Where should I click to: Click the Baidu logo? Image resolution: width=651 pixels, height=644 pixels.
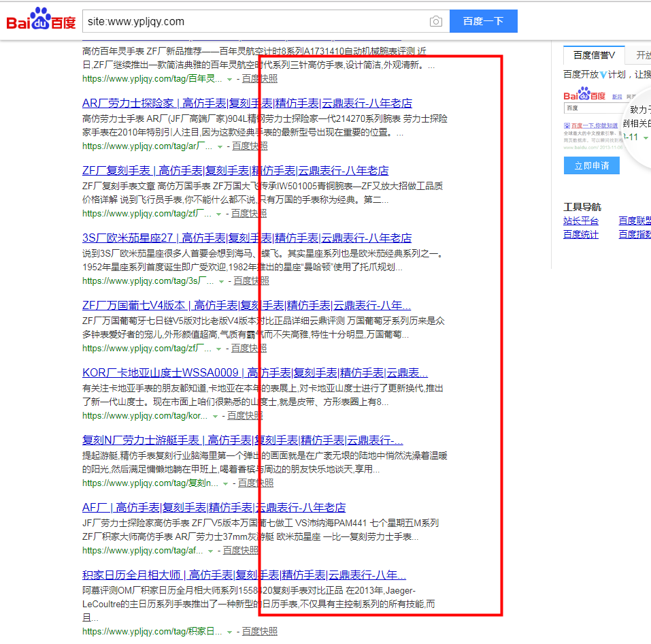[x=41, y=19]
